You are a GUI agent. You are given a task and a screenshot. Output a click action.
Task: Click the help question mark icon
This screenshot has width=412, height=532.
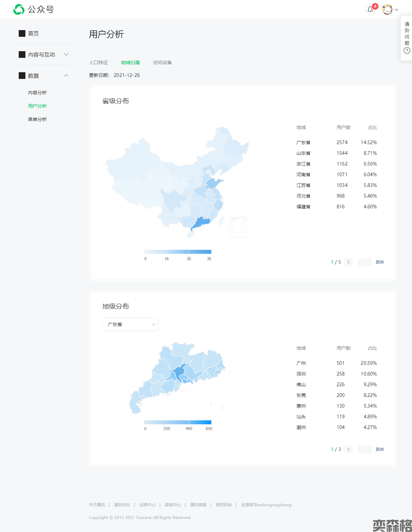[407, 50]
